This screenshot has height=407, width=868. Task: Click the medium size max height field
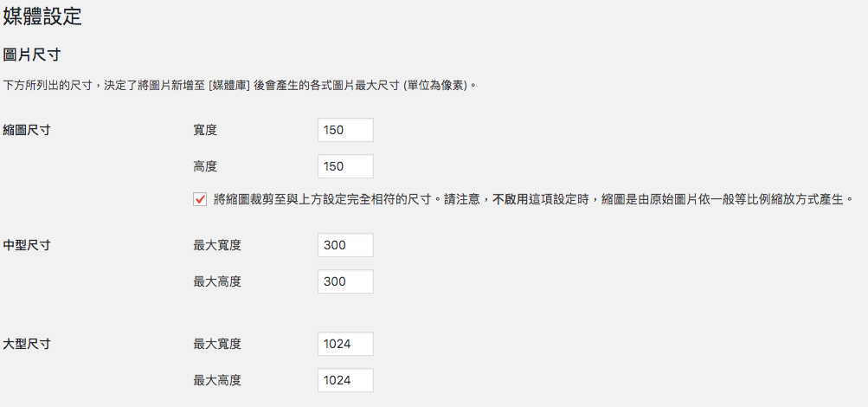[x=345, y=281]
